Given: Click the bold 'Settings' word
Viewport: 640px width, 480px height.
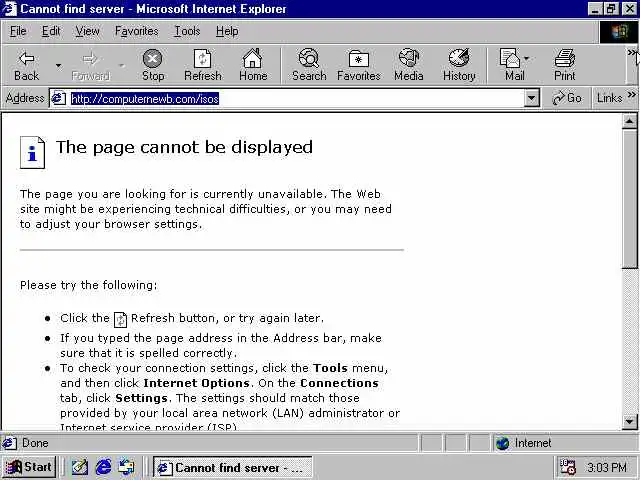Looking at the screenshot, I should pos(141,398).
